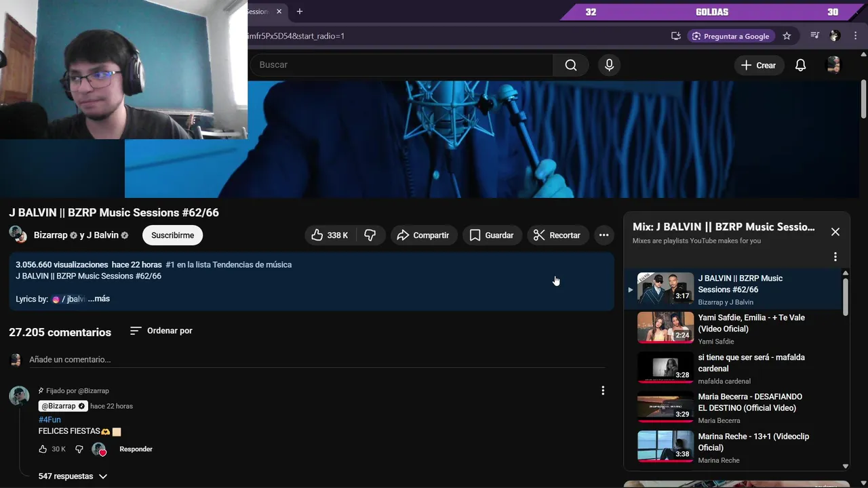Screen dimensions: 868x488
Task: Play Maria Becerra DESAFIANDO EL DESTINO thumbnail
Action: [665, 407]
